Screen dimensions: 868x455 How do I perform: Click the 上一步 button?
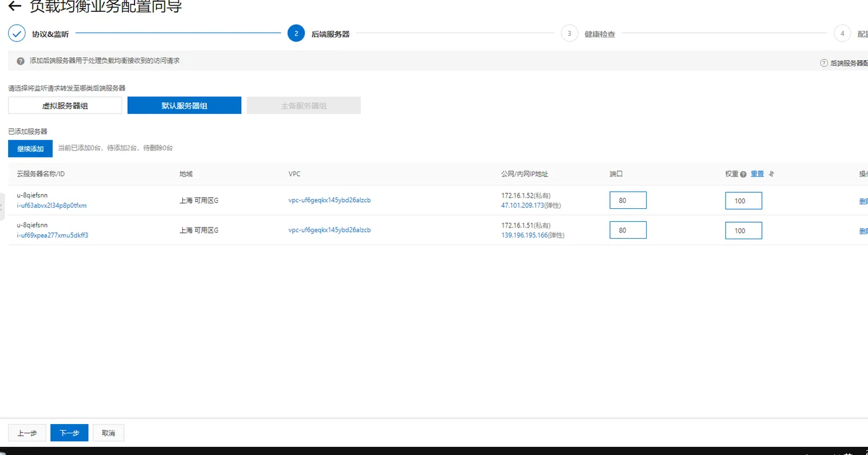27,433
